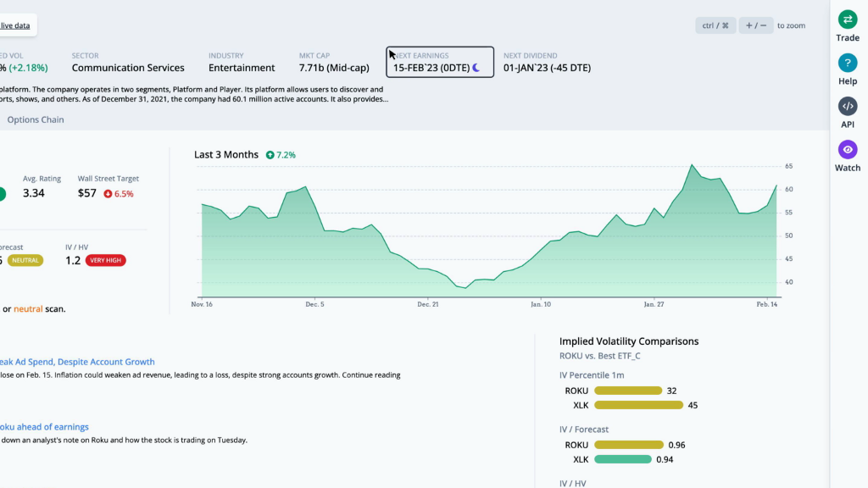Click the Watch eye icon

(848, 150)
